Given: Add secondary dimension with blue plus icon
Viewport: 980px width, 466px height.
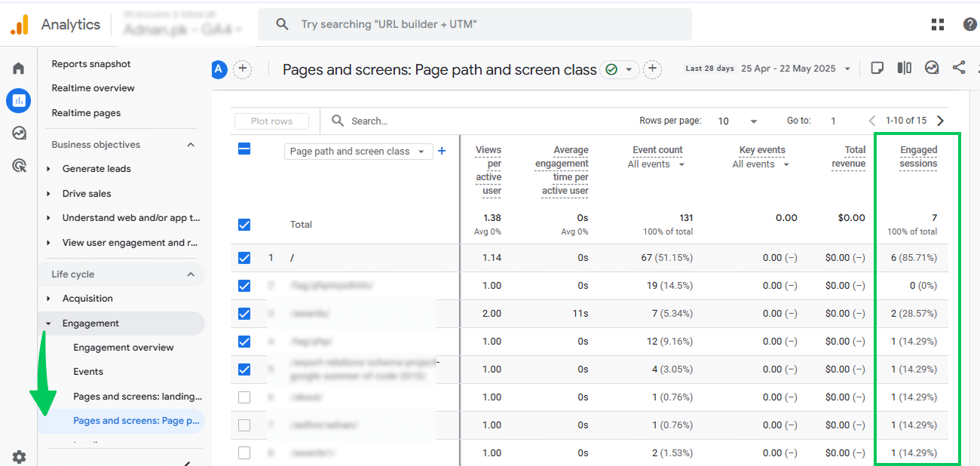Looking at the screenshot, I should [442, 151].
